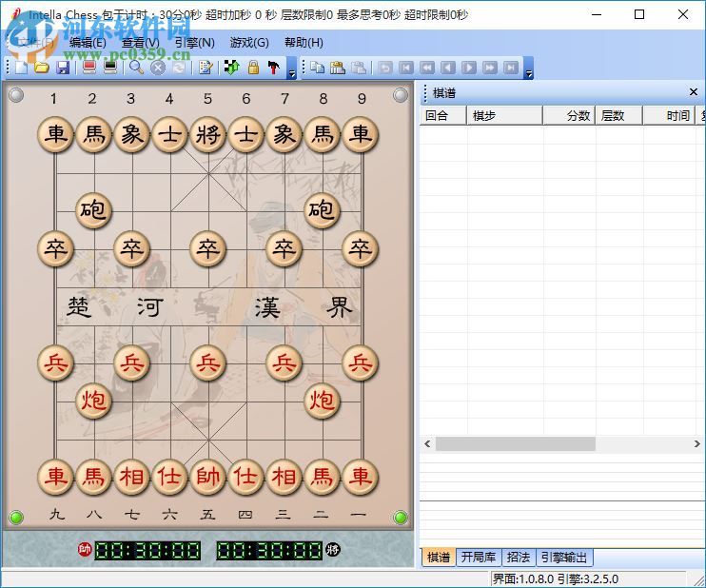Close the 棋谱 panel
706x588 pixels.
point(694,92)
